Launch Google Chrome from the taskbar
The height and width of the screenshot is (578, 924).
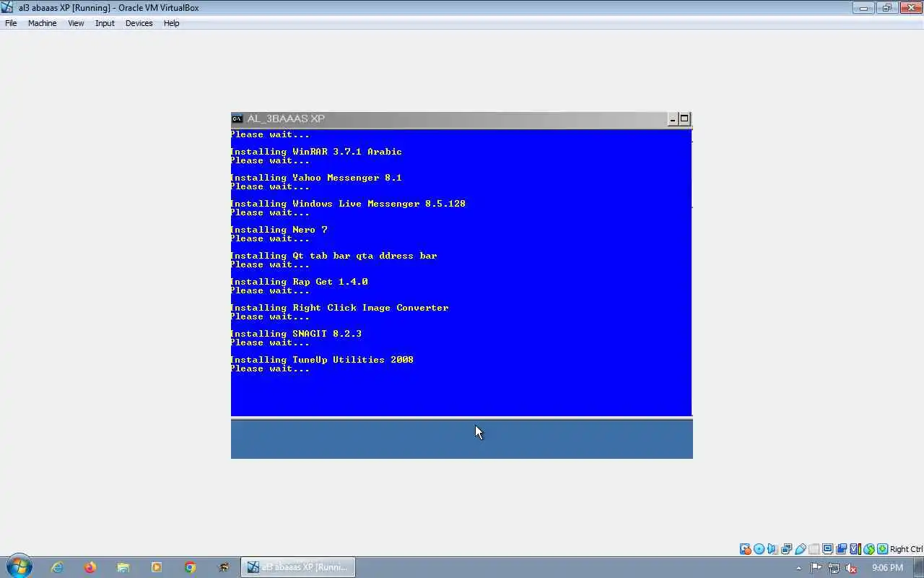(x=190, y=567)
